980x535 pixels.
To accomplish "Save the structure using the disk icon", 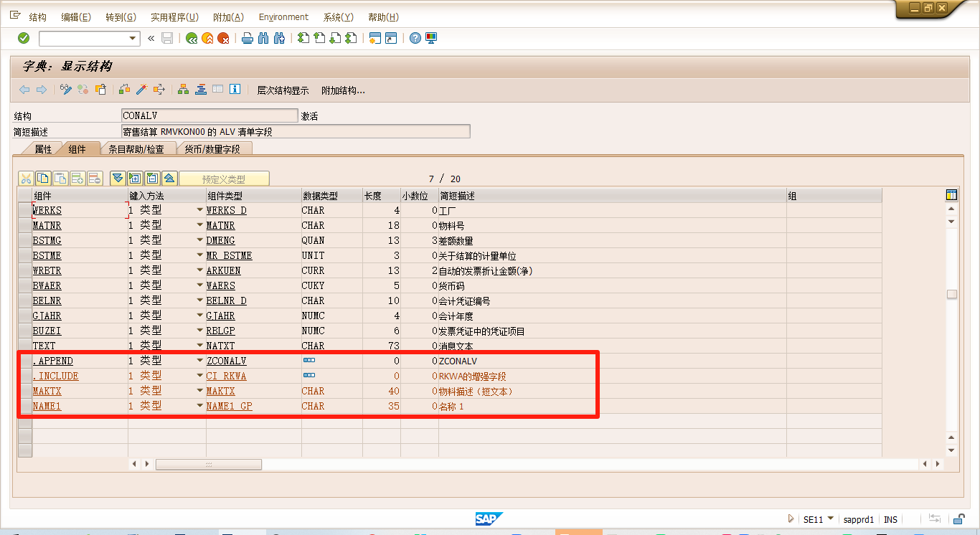I will [167, 38].
